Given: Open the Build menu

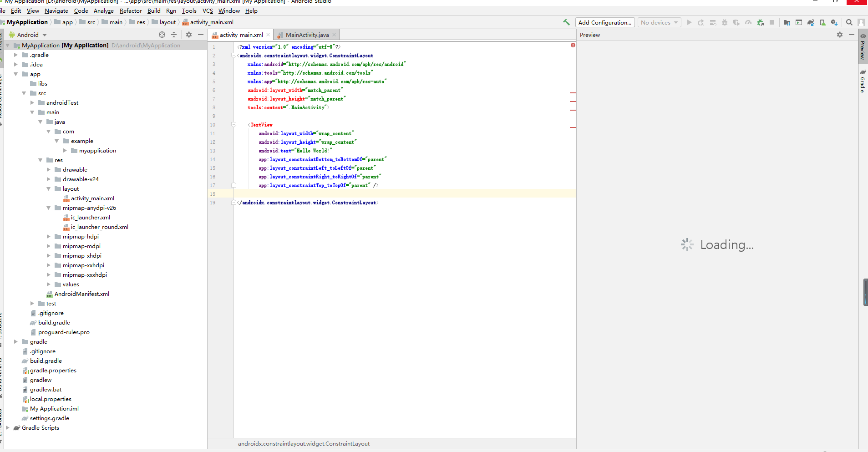Looking at the screenshot, I should tap(154, 10).
